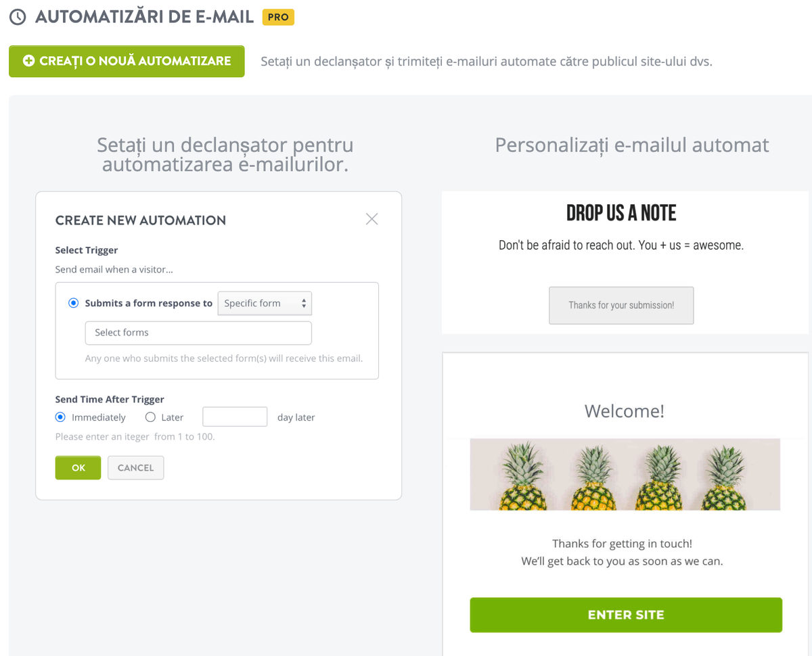Close the Create New Automation dialog
The height and width of the screenshot is (656, 812).
(x=371, y=218)
